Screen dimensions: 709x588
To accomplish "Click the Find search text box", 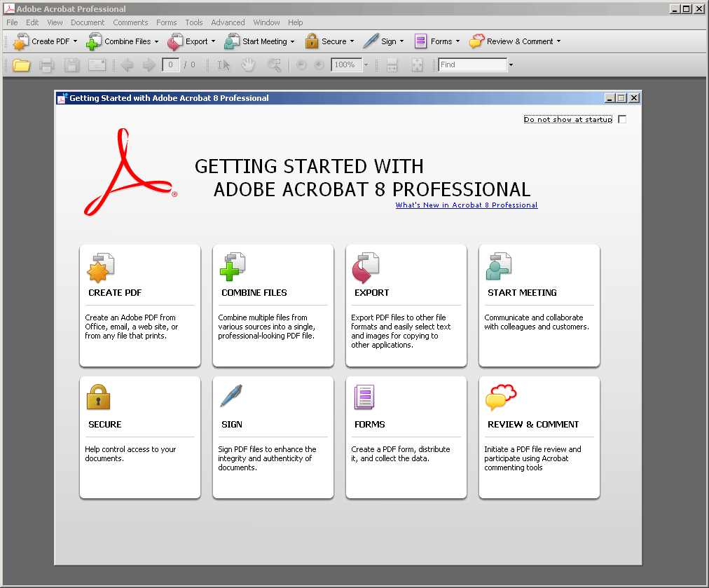I will pyautogui.click(x=472, y=65).
